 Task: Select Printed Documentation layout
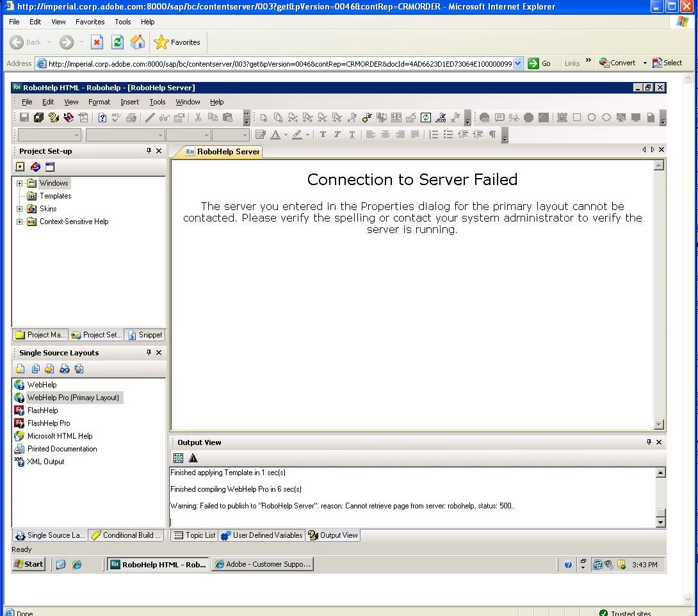(56, 449)
